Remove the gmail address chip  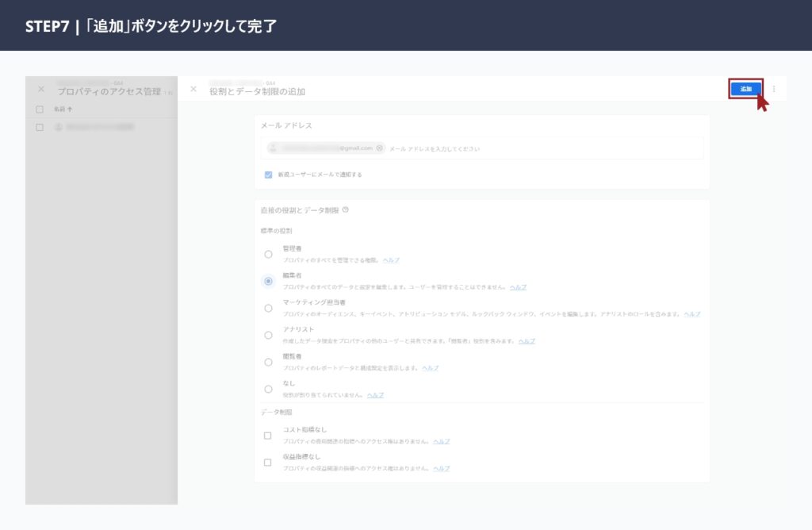379,148
